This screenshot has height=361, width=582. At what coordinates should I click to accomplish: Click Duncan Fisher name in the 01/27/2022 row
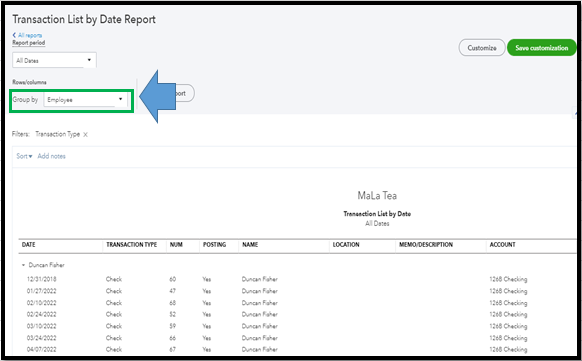pos(259,291)
